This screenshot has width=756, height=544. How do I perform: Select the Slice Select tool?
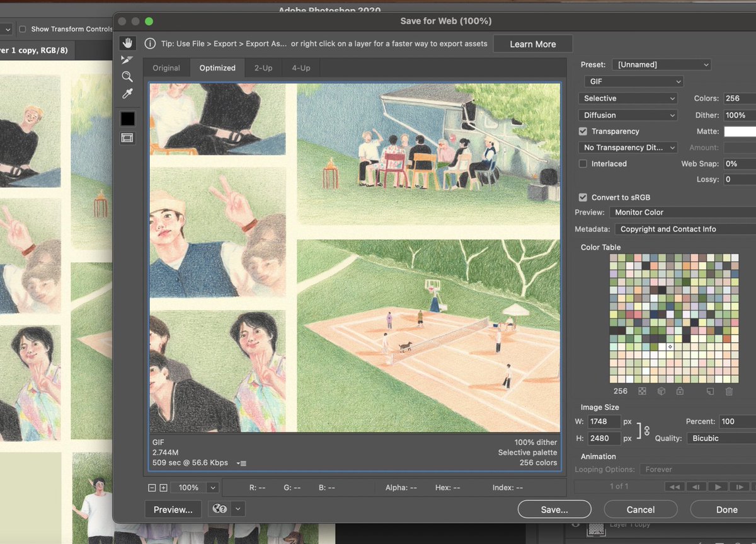click(127, 60)
